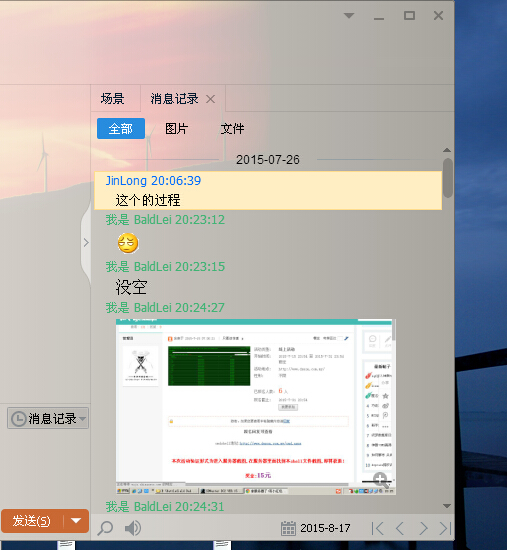Image resolution: width=507 pixels, height=550 pixels.
Task: Switch to the 场景 tab
Action: tap(112, 99)
